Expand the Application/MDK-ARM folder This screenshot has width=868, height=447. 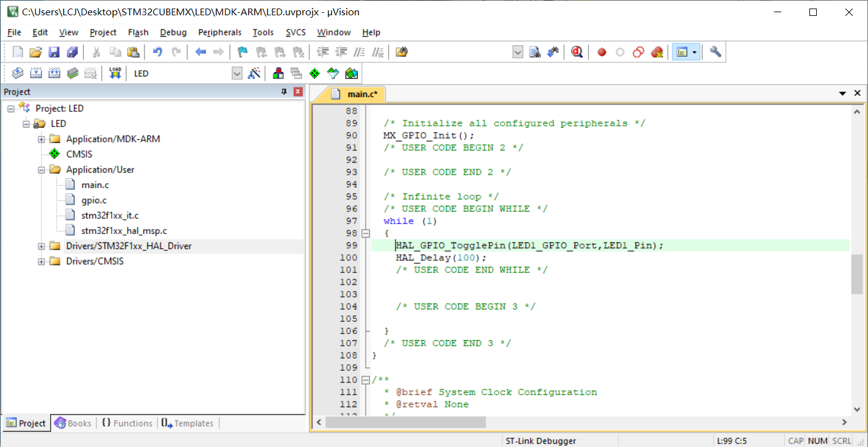pyautogui.click(x=42, y=139)
